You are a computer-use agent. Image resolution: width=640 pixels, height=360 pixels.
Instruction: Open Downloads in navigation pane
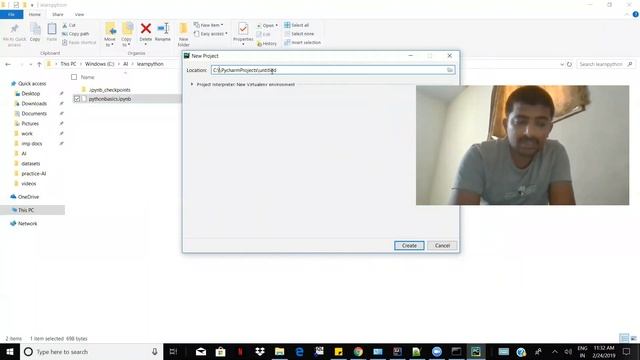pos(34,104)
